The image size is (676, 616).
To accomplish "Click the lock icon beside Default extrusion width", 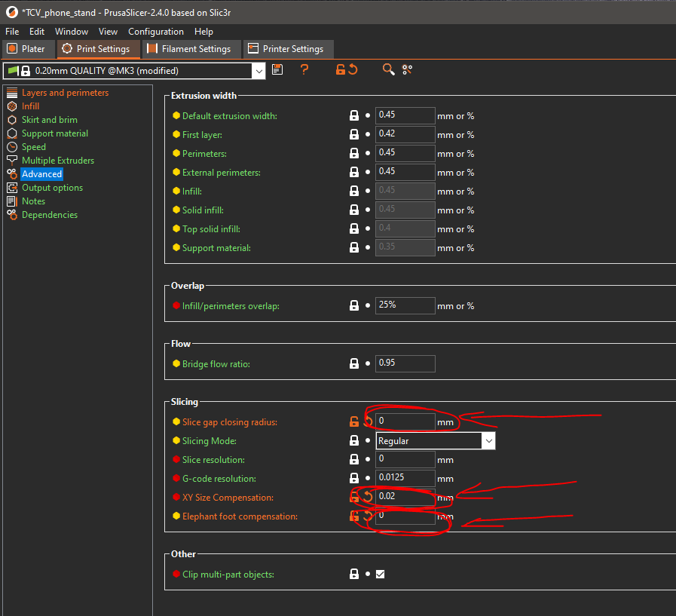I will [354, 115].
